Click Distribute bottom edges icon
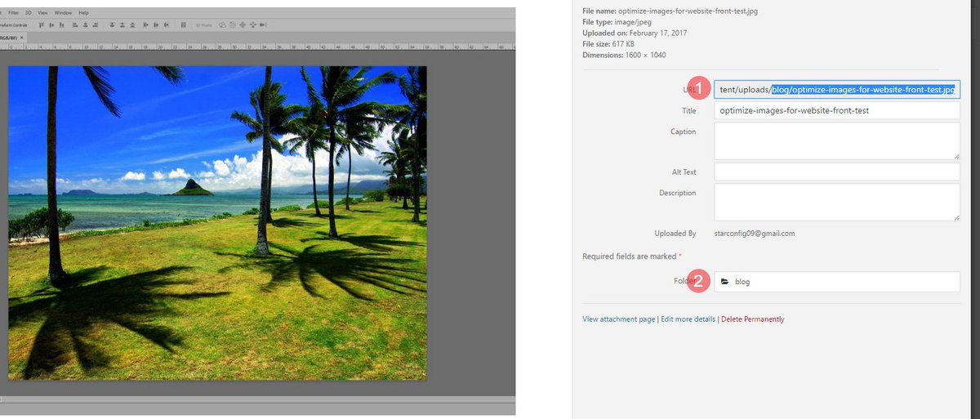This screenshot has width=980, height=419. point(132,25)
